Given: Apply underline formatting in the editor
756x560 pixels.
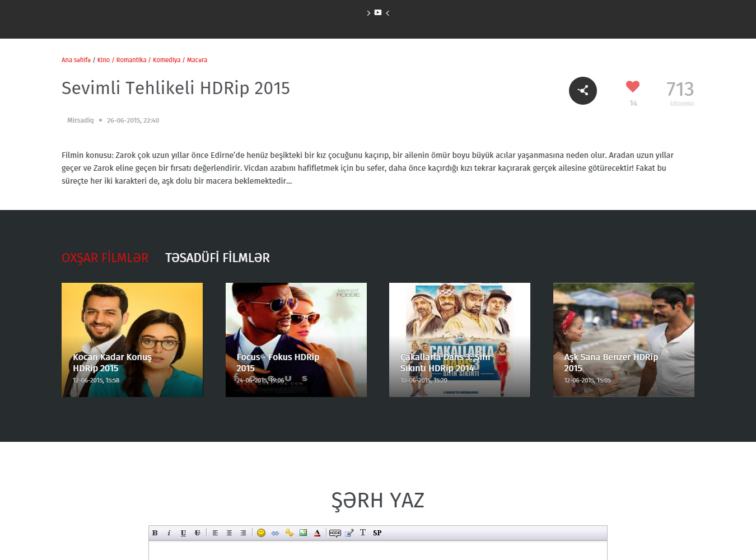Looking at the screenshot, I should [183, 533].
